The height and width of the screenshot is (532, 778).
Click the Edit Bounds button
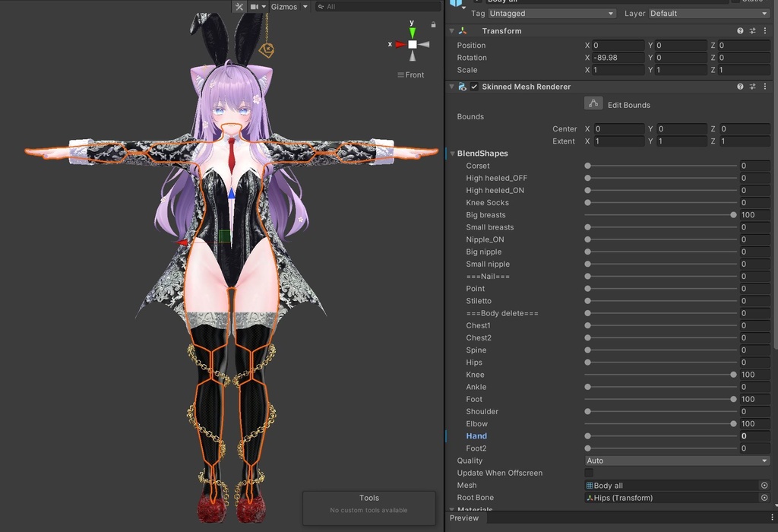tap(593, 103)
